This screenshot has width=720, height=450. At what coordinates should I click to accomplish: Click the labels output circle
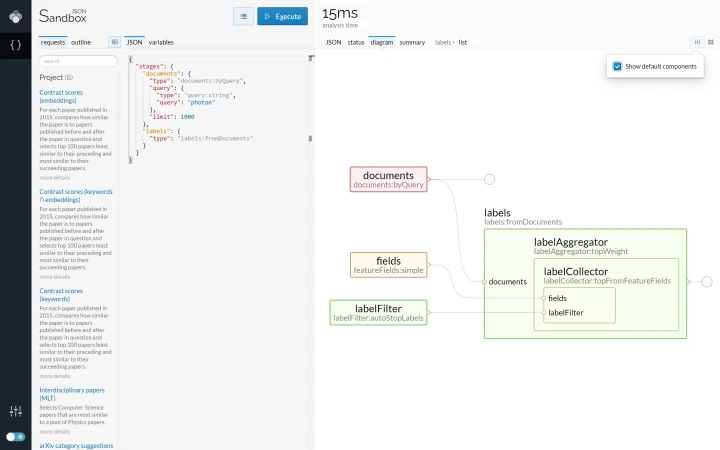(x=707, y=282)
